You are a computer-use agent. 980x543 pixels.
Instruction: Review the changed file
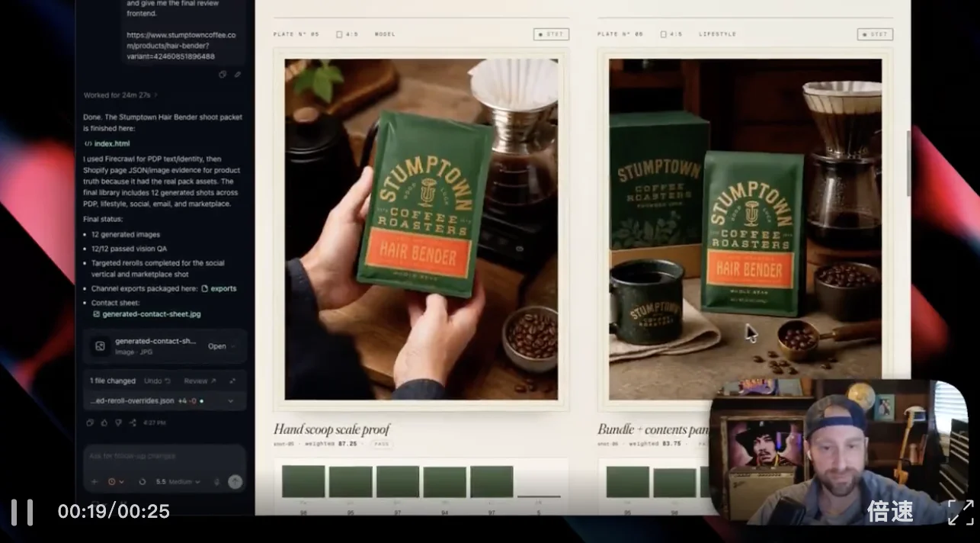tap(200, 381)
